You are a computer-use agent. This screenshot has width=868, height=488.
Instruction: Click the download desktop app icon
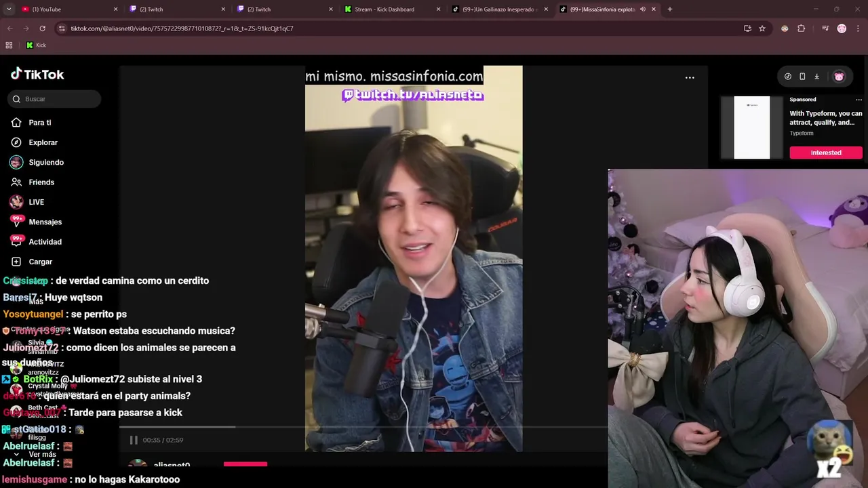click(816, 77)
